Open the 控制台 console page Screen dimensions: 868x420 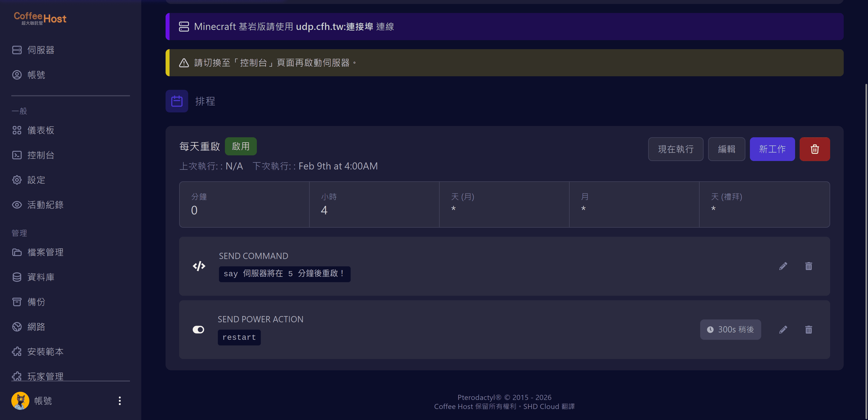40,155
